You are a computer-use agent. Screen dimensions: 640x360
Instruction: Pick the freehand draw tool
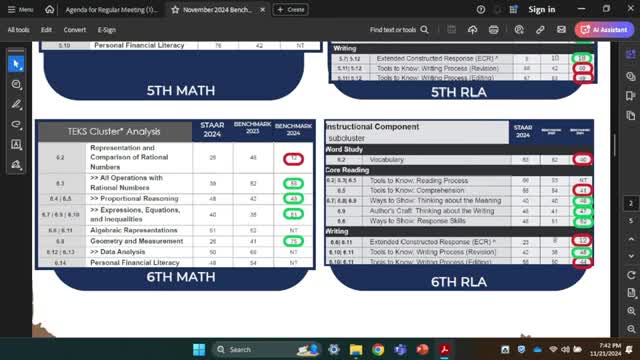(16, 124)
